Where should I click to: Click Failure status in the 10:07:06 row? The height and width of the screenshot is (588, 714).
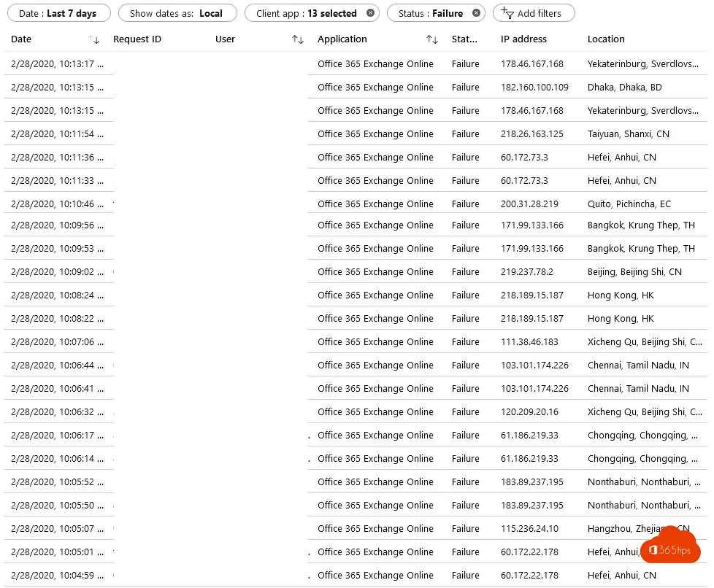[x=465, y=342]
